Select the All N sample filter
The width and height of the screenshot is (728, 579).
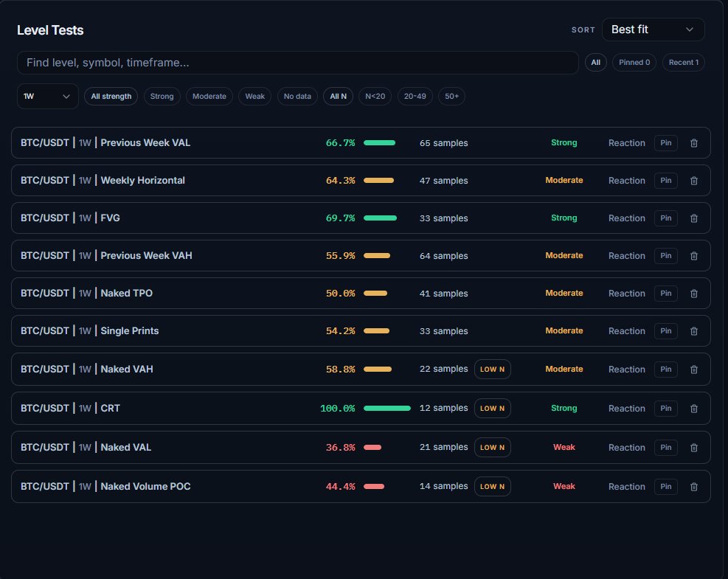pos(338,96)
